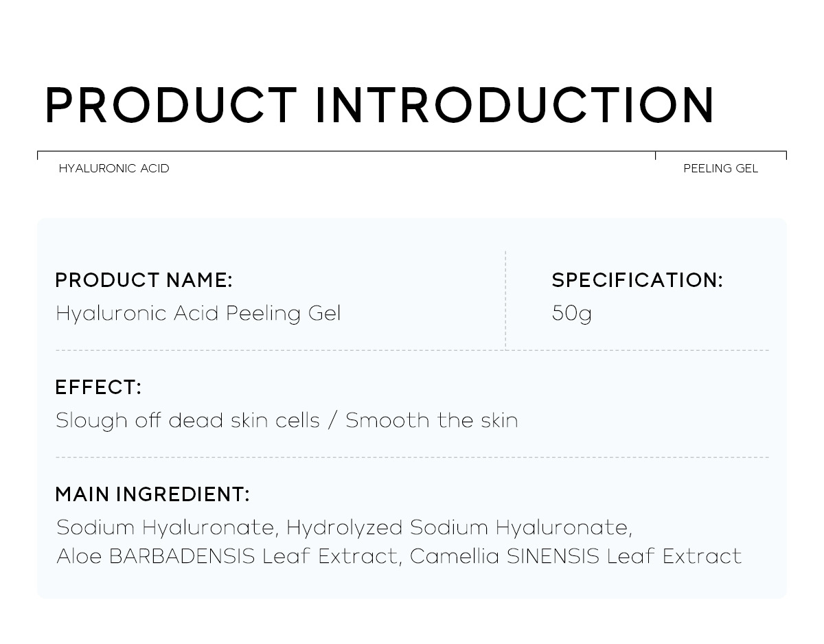Screen dimensions: 824x644
Task: Click the EFFECT: field label
Action: pos(98,387)
